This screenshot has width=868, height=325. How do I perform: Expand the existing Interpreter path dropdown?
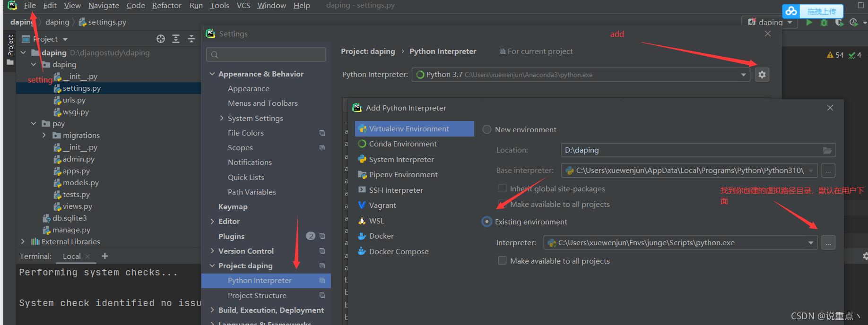click(x=811, y=243)
